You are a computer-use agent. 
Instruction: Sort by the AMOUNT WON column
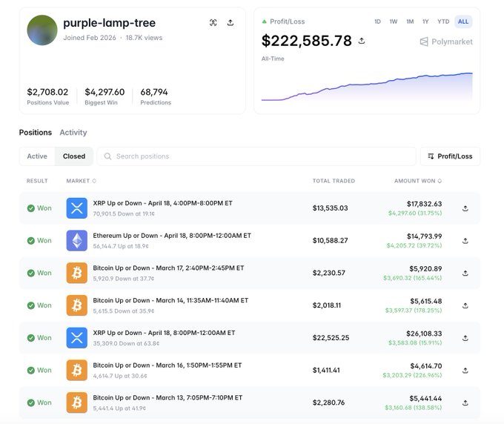click(x=418, y=181)
